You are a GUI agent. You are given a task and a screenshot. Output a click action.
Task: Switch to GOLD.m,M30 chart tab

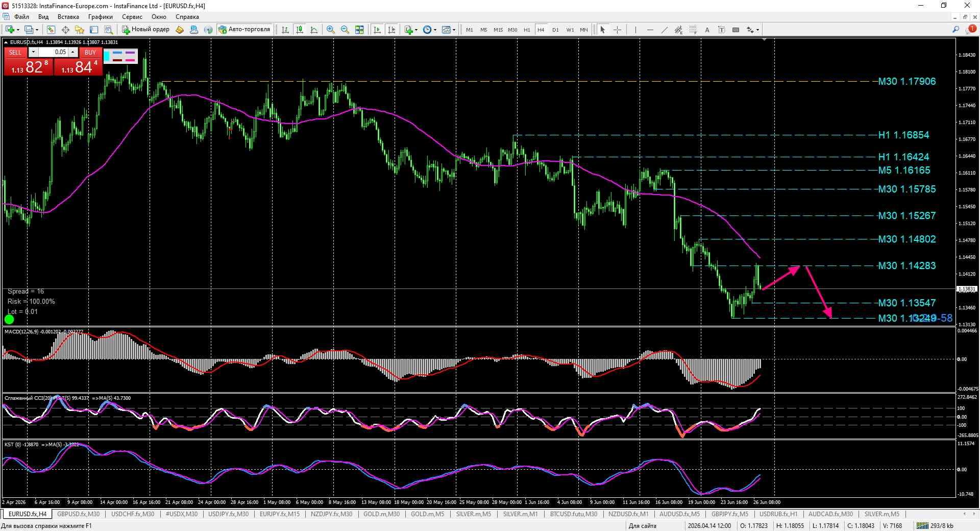tap(381, 514)
